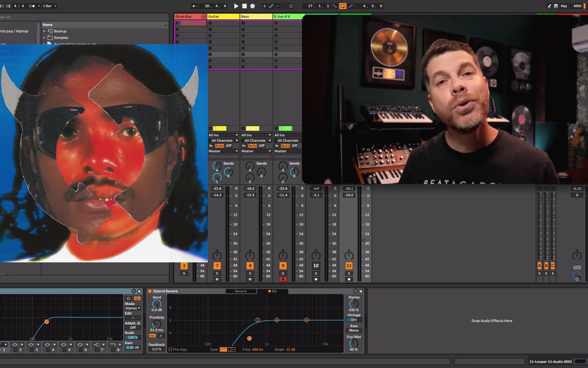
Task: Open Guitar track Master output dropdown
Action: [x=223, y=151]
